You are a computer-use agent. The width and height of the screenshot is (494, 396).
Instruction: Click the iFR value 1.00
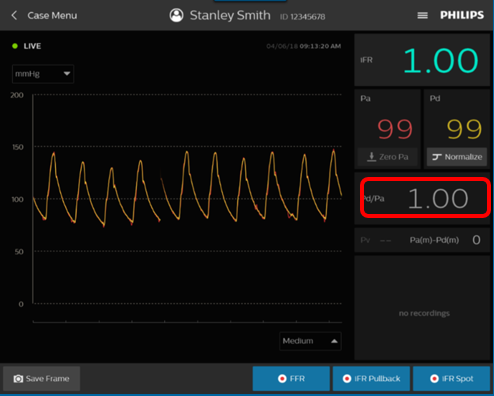441,61
